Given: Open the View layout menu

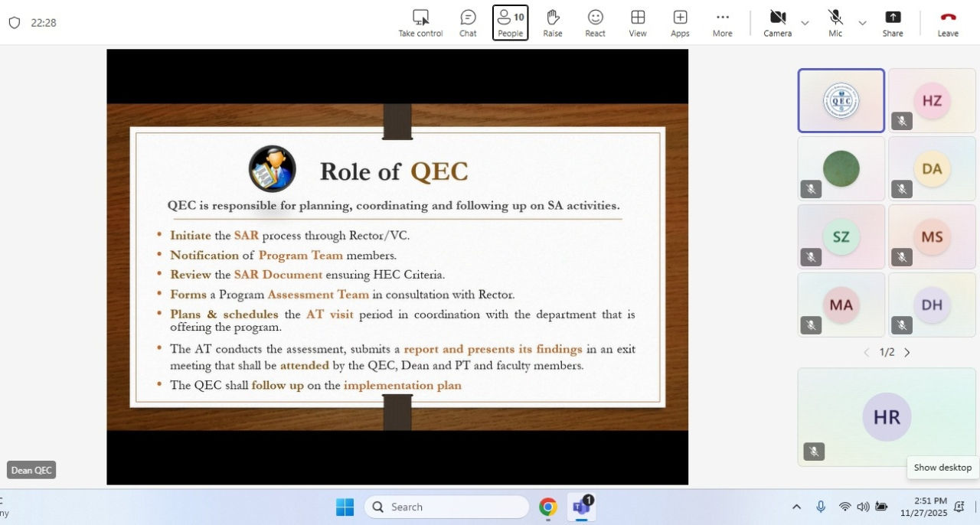Looking at the screenshot, I should (638, 23).
